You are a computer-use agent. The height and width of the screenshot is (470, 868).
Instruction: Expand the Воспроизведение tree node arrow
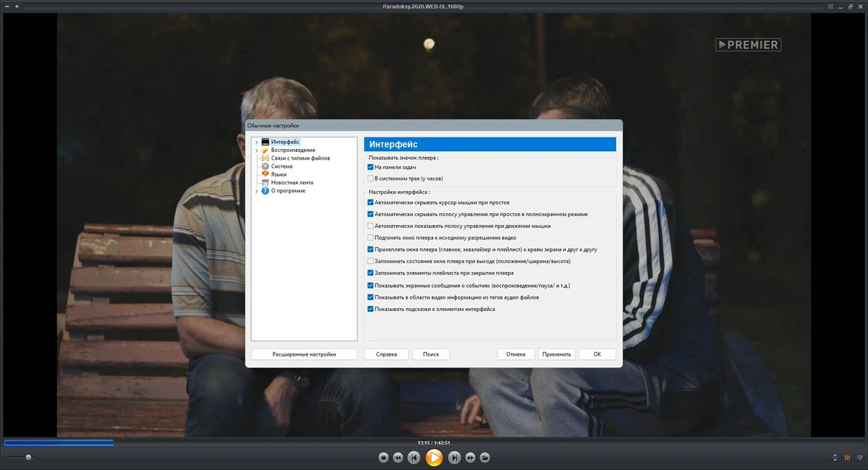coord(256,150)
